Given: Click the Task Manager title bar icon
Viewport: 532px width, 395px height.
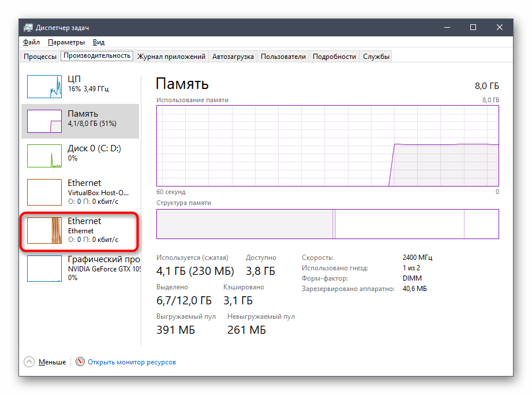Looking at the screenshot, I should point(28,28).
